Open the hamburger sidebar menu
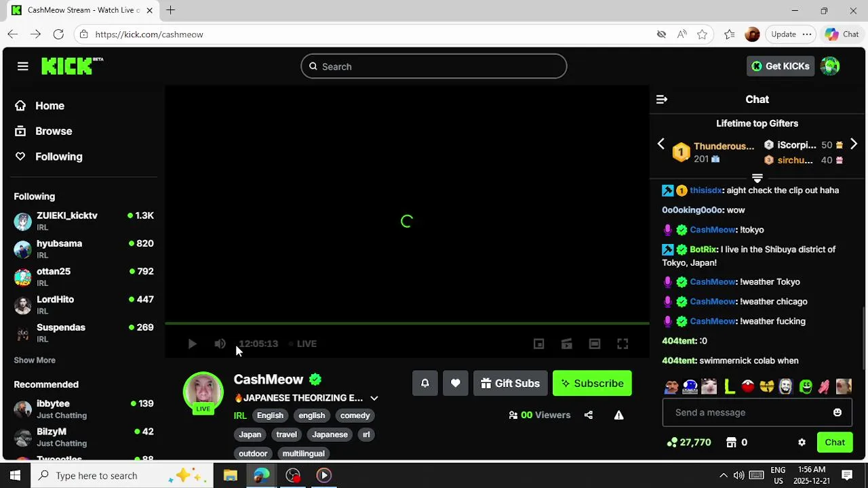The height and width of the screenshot is (488, 868). 23,66
